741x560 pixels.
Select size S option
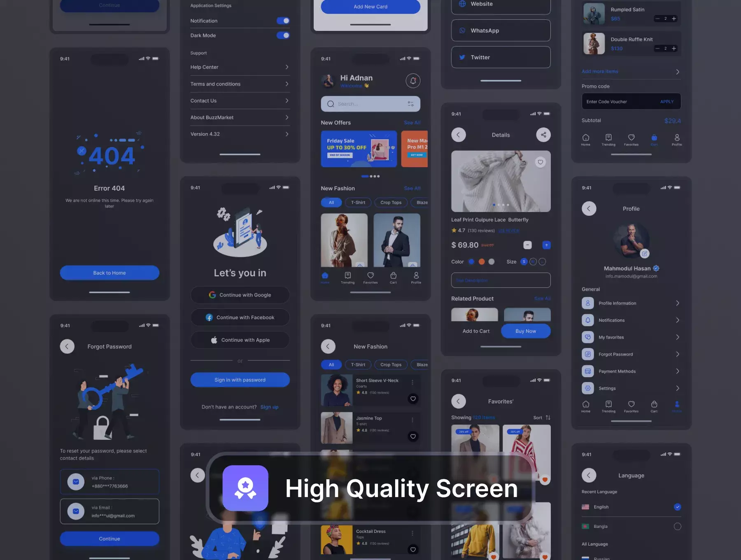pyautogui.click(x=524, y=261)
